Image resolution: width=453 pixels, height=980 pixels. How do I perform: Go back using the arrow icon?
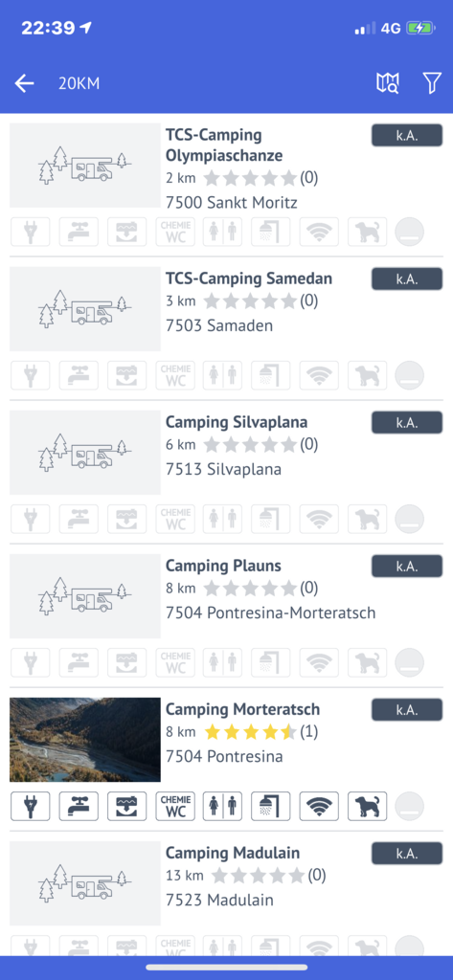tap(24, 83)
